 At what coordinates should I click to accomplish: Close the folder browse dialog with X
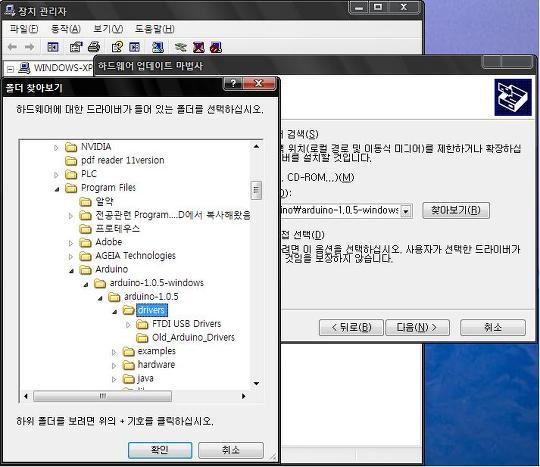[259, 84]
